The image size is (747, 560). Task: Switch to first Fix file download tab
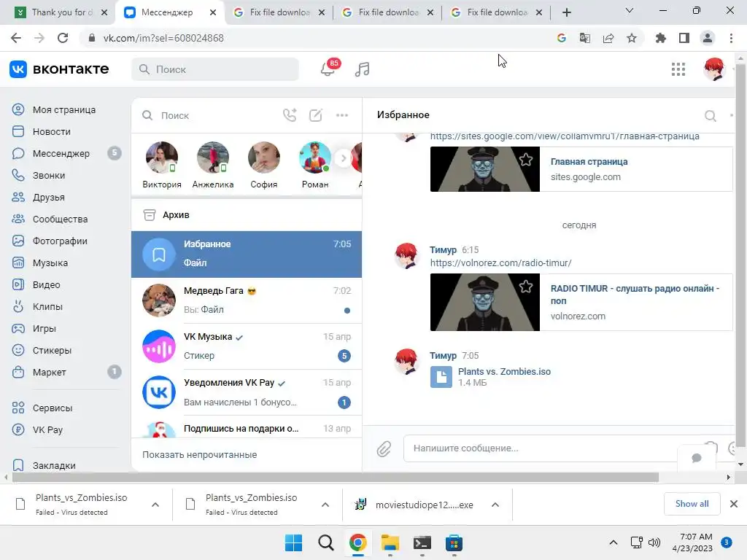[x=279, y=12]
